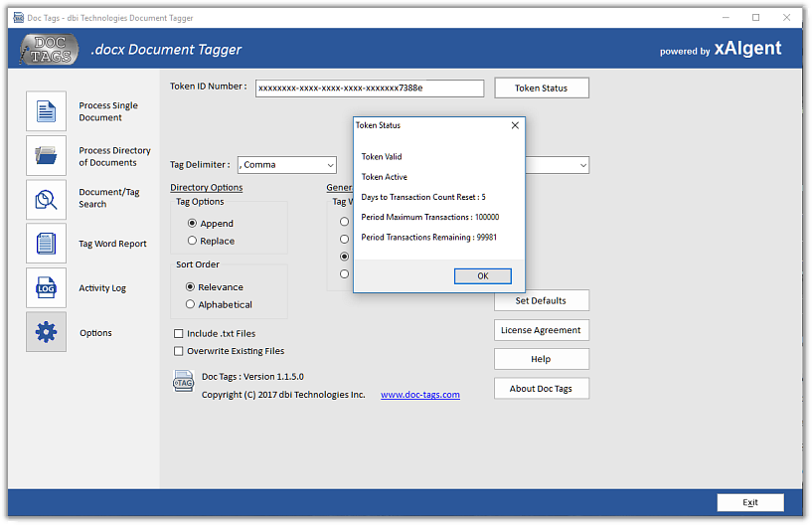Image resolution: width=812 pixels, height=525 pixels.
Task: Open Process Single Document icon
Action: pos(46,111)
